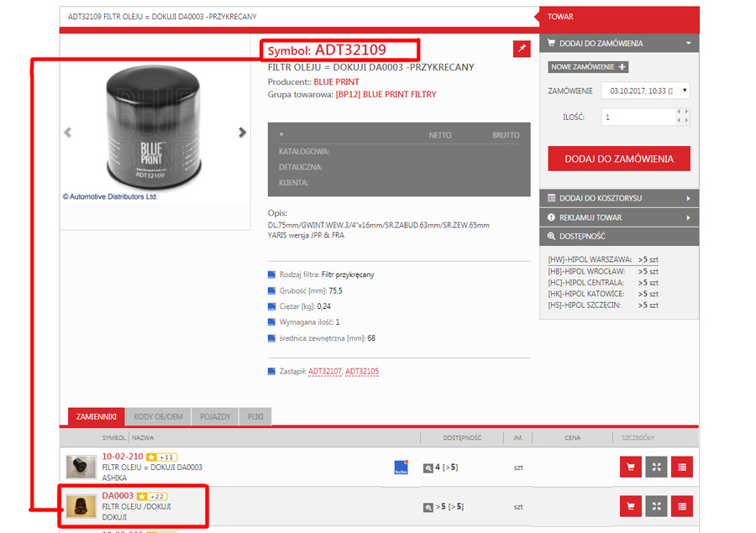756x533 pixels.
Task: Switch to the ZAMIENNIKI tab
Action: point(97,417)
